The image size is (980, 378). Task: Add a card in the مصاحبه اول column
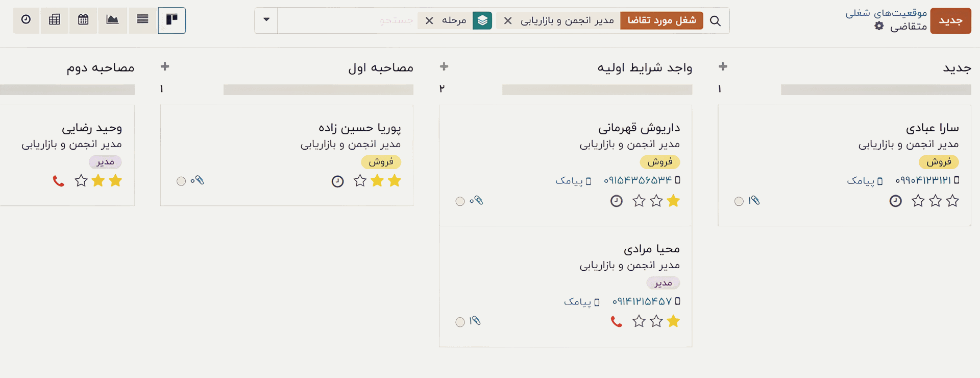tap(165, 67)
